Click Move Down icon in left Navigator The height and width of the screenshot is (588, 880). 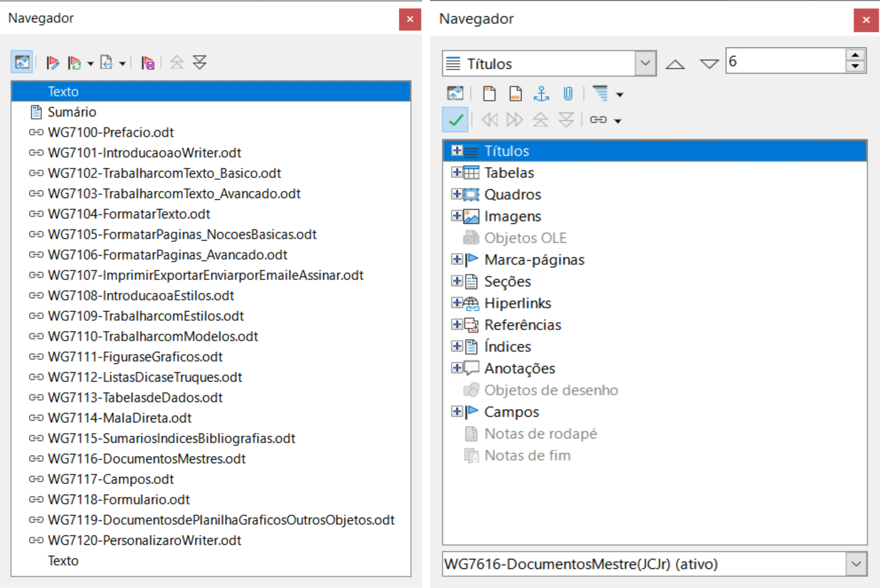199,62
